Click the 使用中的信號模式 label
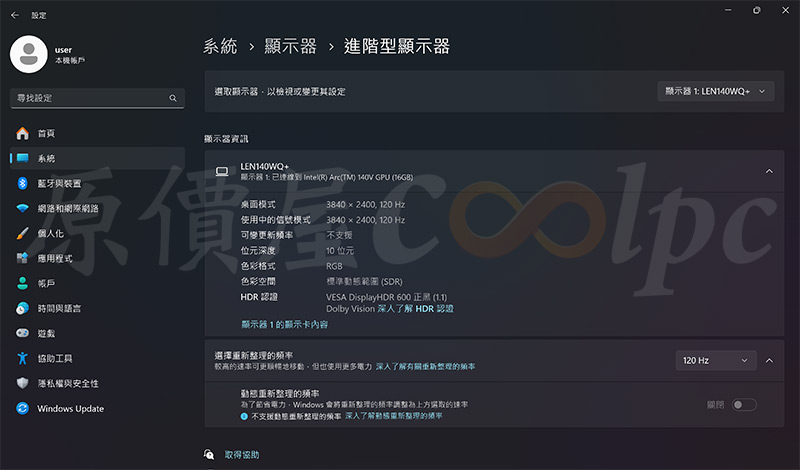 click(276, 220)
